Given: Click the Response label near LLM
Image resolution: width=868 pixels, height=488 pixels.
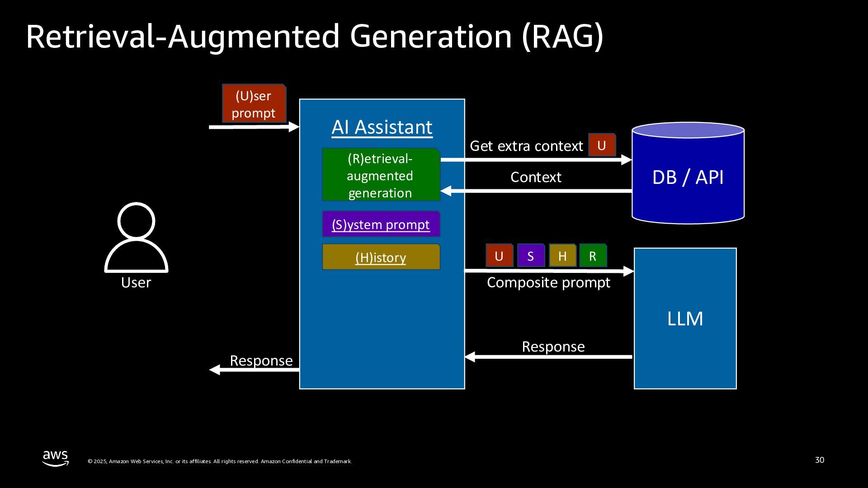Looking at the screenshot, I should (553, 347).
